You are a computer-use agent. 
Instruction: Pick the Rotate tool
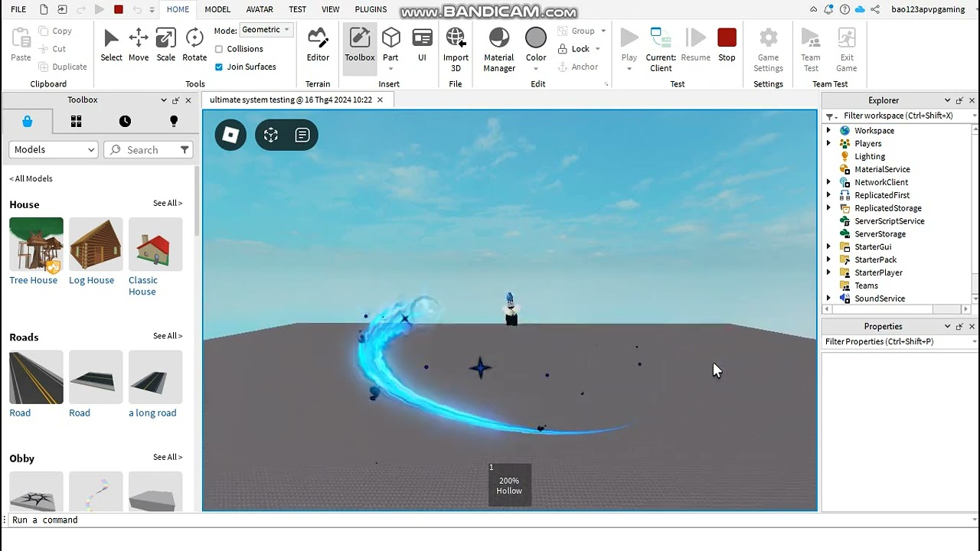[x=194, y=45]
